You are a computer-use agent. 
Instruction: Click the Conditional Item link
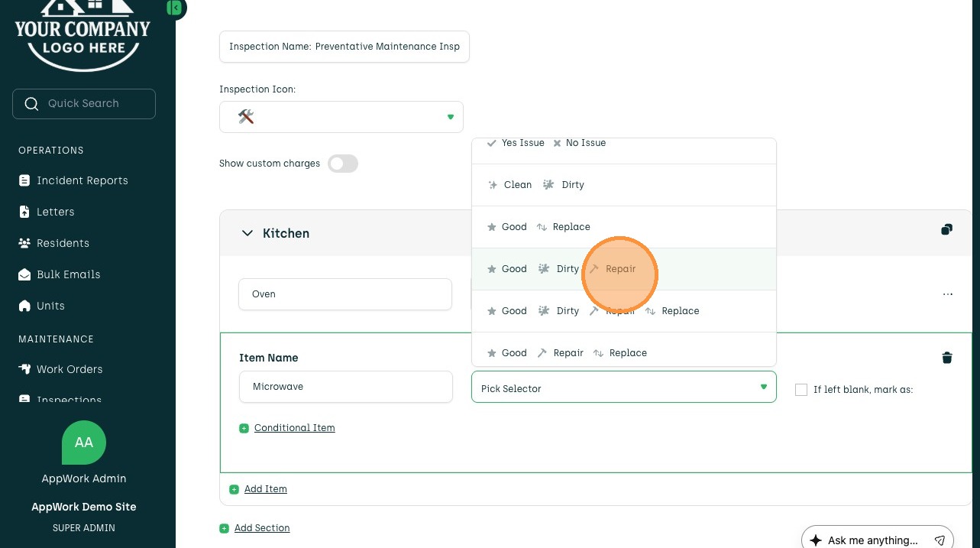(294, 428)
